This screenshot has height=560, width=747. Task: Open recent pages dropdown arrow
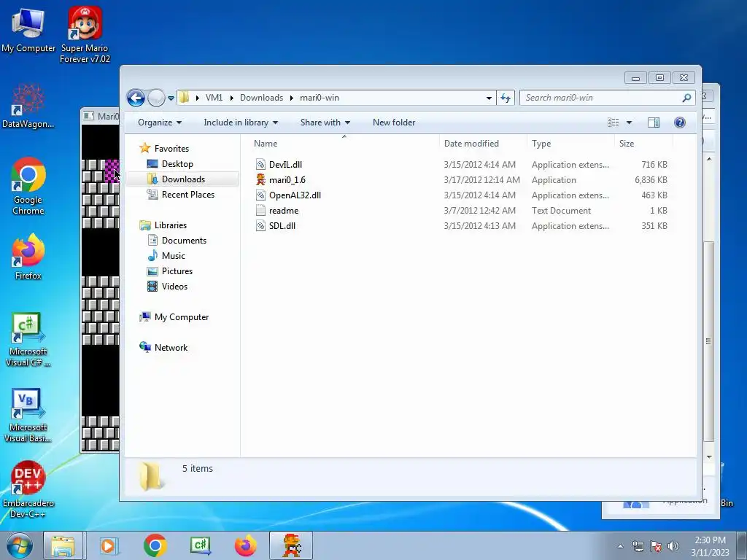pos(171,98)
